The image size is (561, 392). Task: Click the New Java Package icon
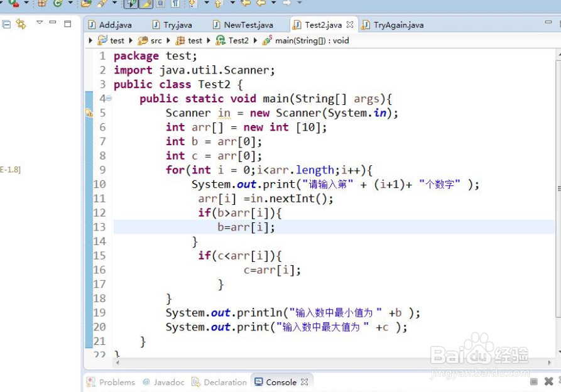click(42, 3)
